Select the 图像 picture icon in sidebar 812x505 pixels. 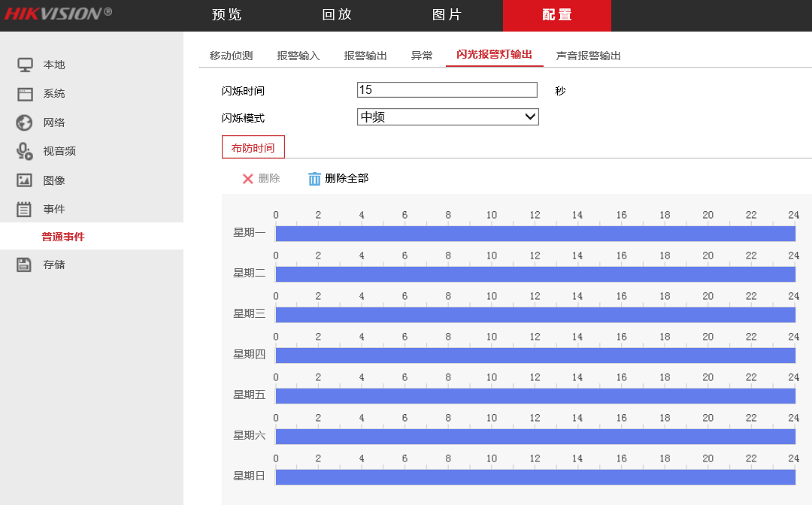[24, 179]
